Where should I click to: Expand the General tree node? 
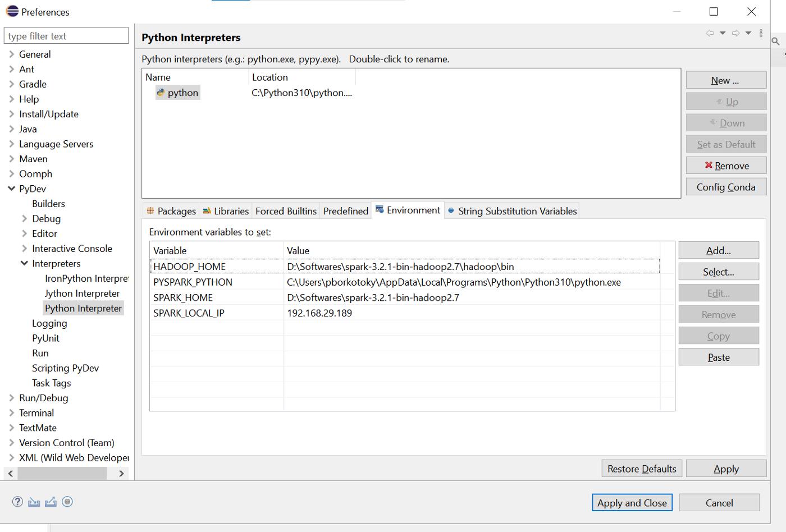click(11, 54)
